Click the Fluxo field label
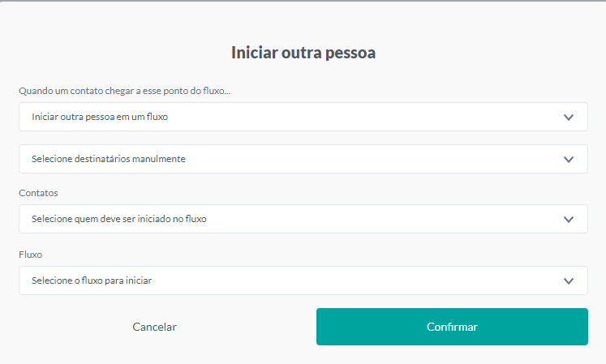This screenshot has height=364, width=606. pyautogui.click(x=30, y=255)
